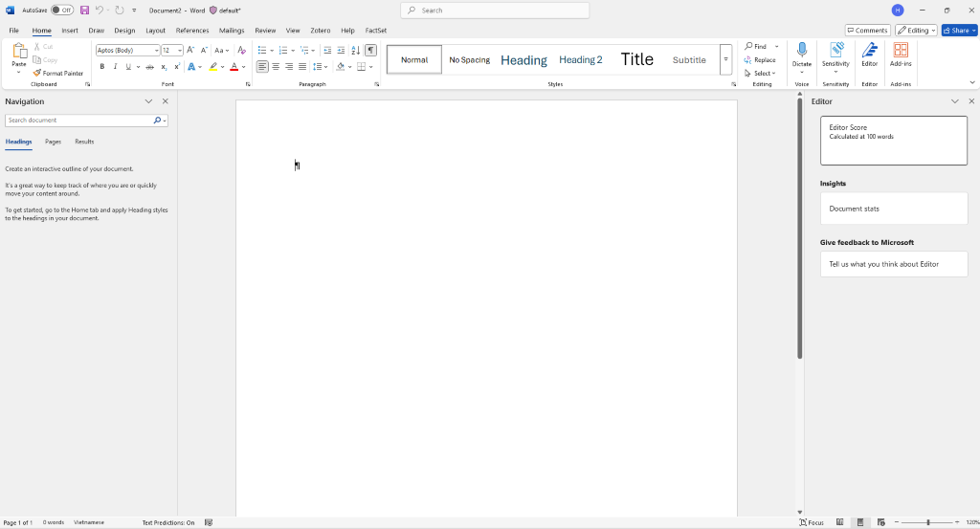Click the Dictate microphone icon
The width and height of the screenshot is (980, 529).
click(x=802, y=51)
